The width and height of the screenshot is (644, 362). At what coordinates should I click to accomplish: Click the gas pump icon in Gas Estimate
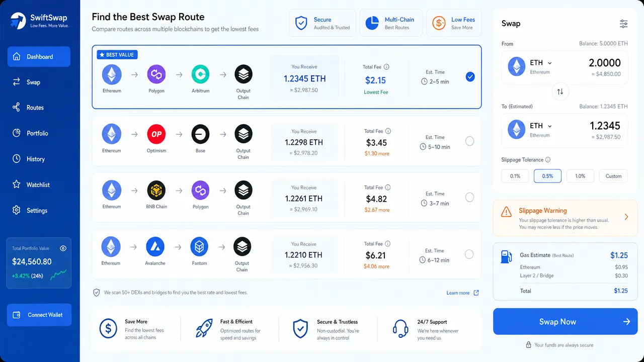pos(506,256)
